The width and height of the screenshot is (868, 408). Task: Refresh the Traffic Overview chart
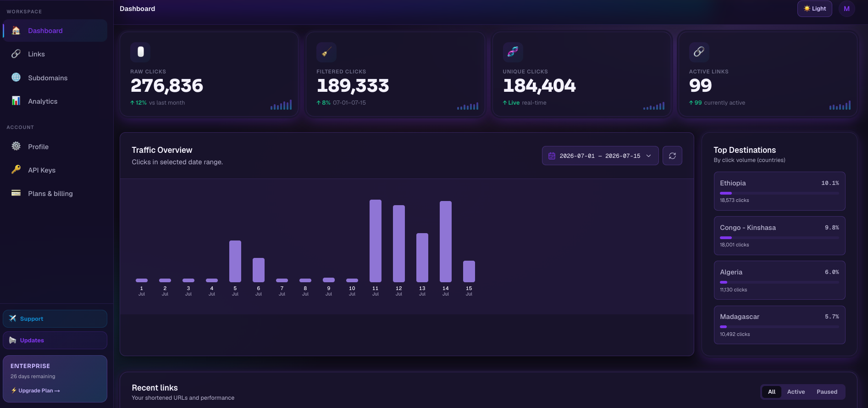point(672,156)
